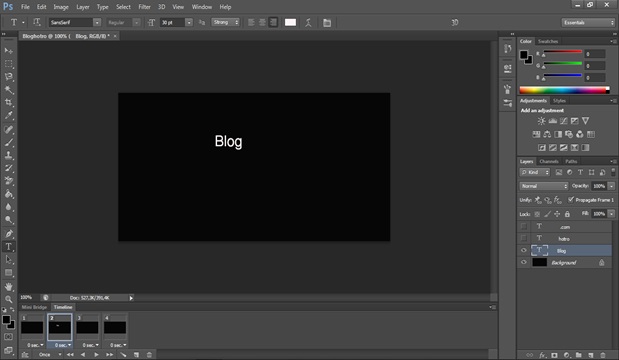This screenshot has height=360, width=619.
Task: Open layer filter Kind dropdown
Action: 535,172
